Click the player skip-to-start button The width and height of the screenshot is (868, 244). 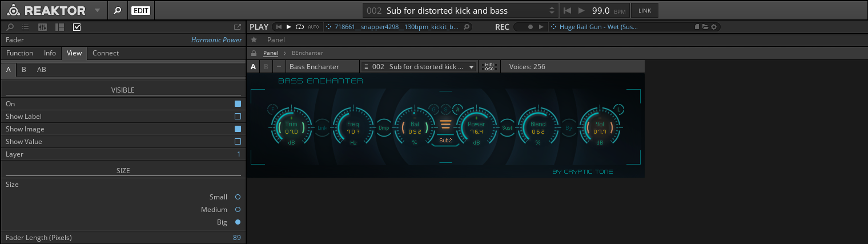tap(279, 27)
